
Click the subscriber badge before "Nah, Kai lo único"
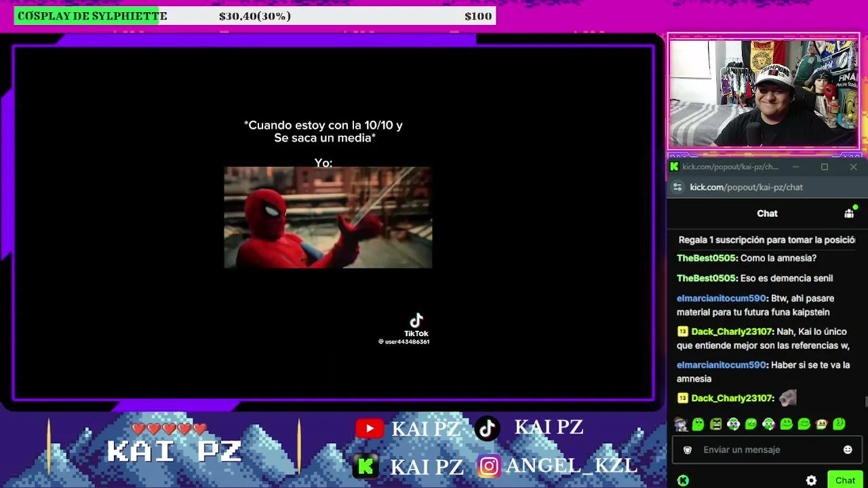click(682, 331)
